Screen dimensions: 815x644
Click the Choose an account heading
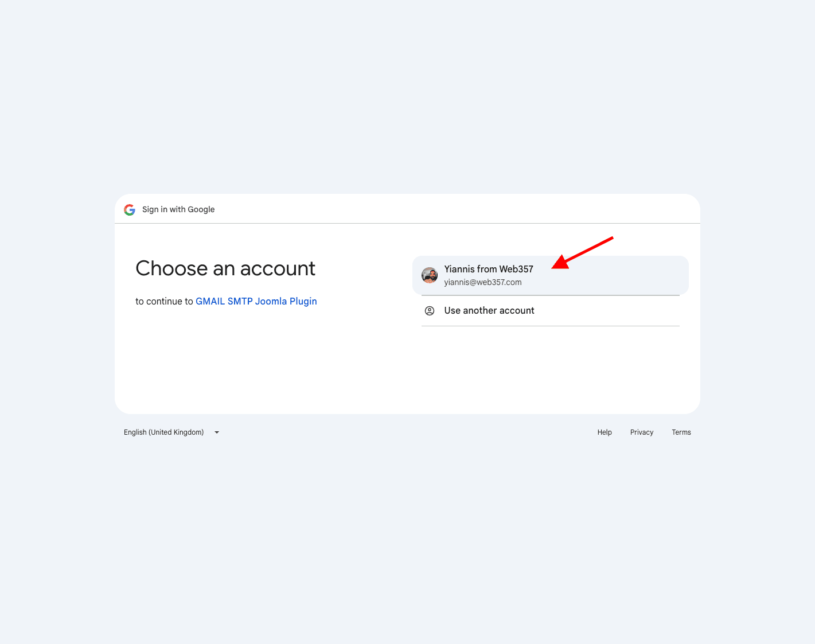pos(225,268)
